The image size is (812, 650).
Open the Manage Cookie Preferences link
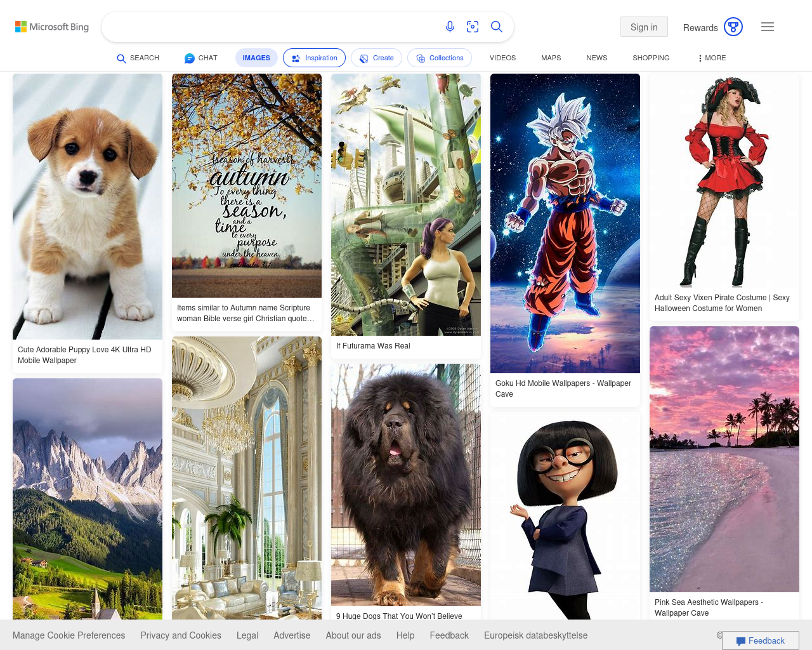click(x=69, y=635)
